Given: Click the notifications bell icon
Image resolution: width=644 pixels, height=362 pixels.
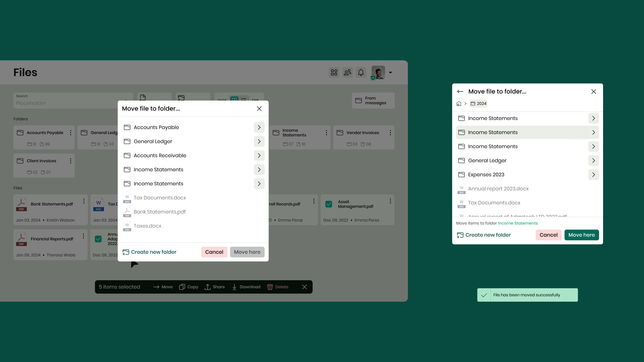Looking at the screenshot, I should click(x=361, y=72).
